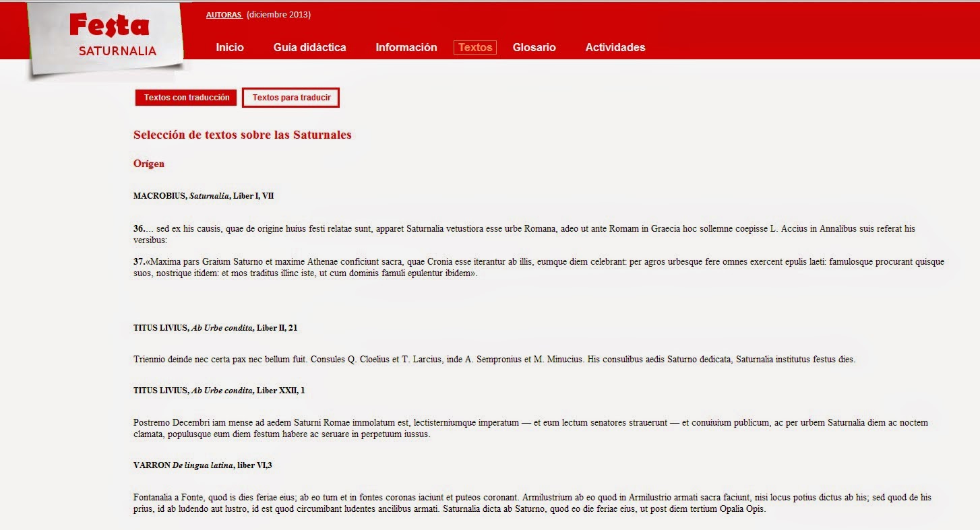Viewport: 980px width, 530px height.
Task: Click the text starting Triennio deinde nec certa
Action: [x=494, y=360]
